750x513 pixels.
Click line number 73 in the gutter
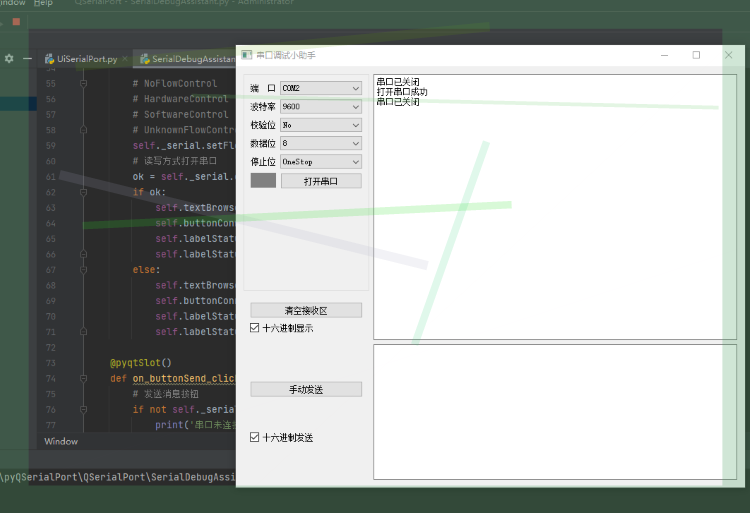pyautogui.click(x=51, y=363)
